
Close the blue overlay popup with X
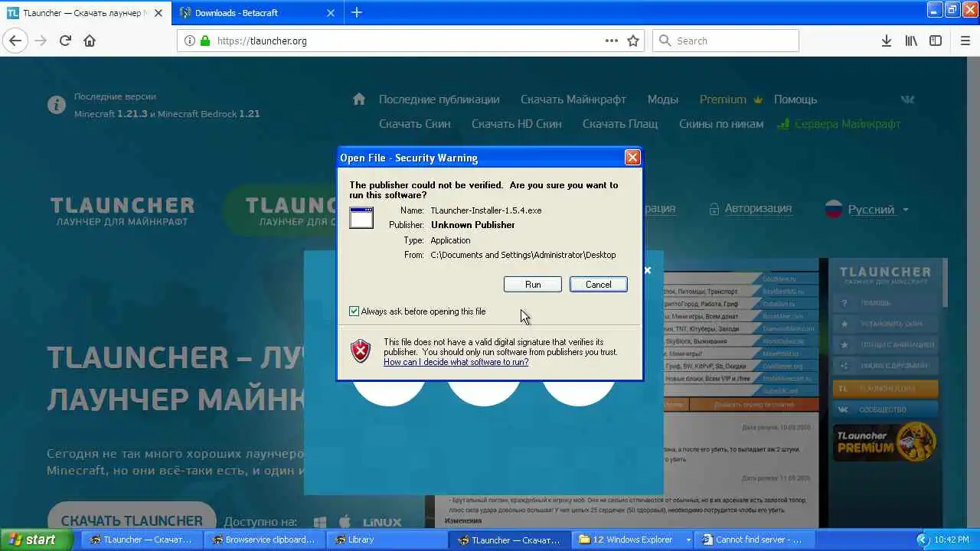click(x=648, y=270)
